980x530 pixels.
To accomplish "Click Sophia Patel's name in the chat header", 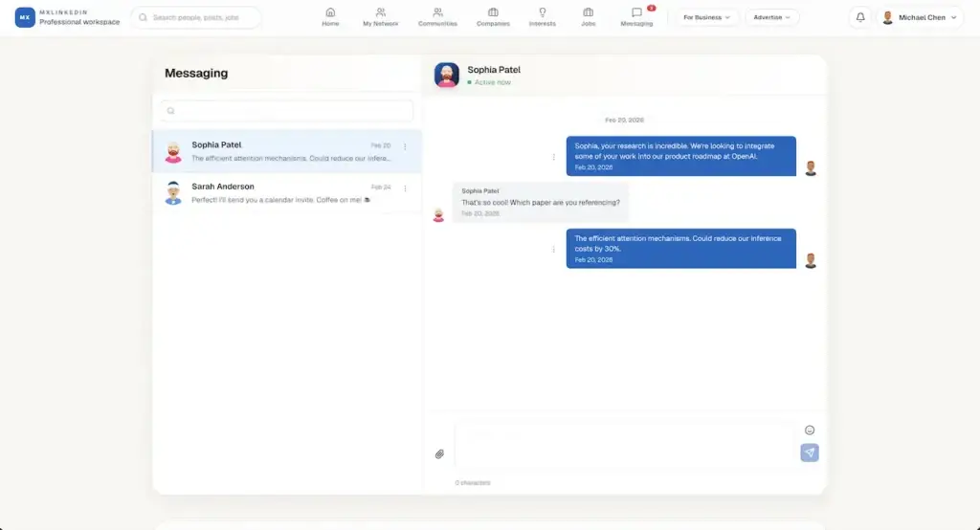I will [x=494, y=70].
